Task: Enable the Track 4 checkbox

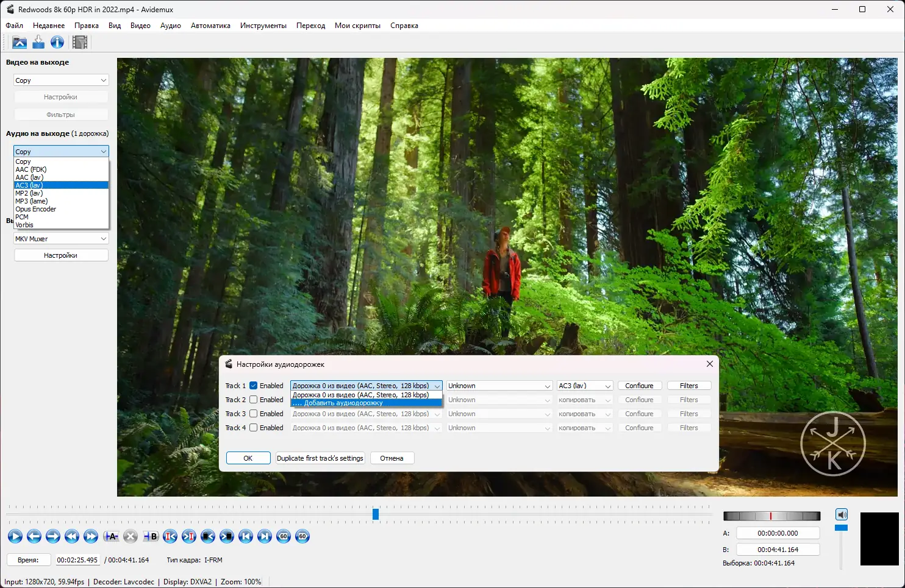Action: pos(254,428)
